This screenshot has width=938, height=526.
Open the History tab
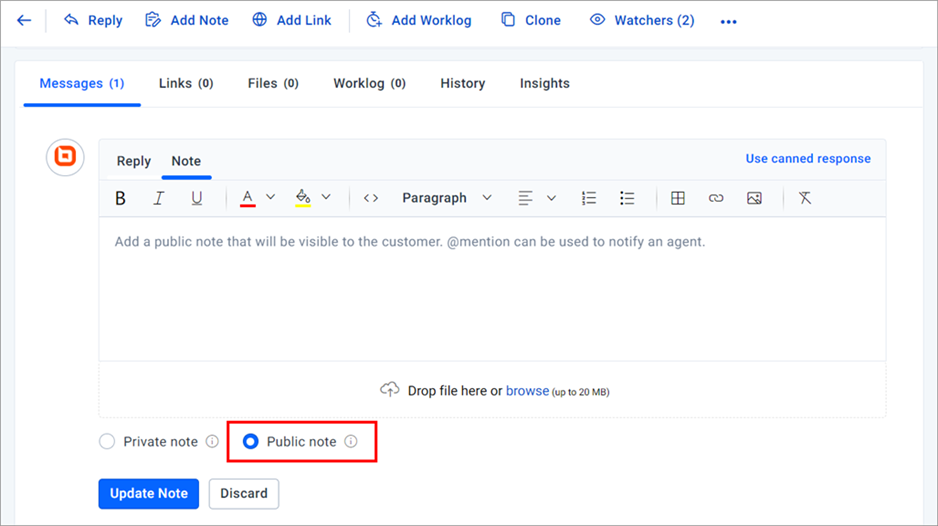(x=462, y=83)
